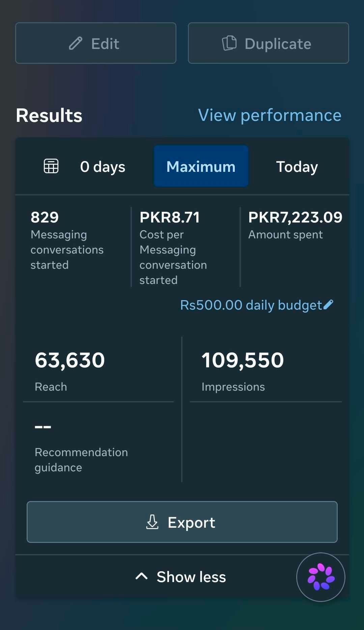This screenshot has height=630, width=364.
Task: Click the pencil icon on Edit button
Action: coord(76,43)
